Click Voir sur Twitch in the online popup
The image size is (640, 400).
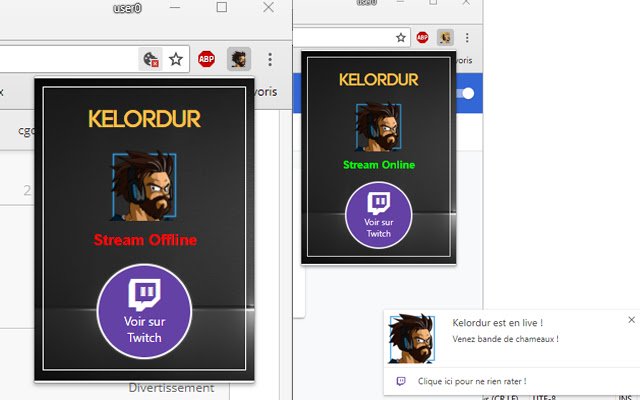pos(378,215)
